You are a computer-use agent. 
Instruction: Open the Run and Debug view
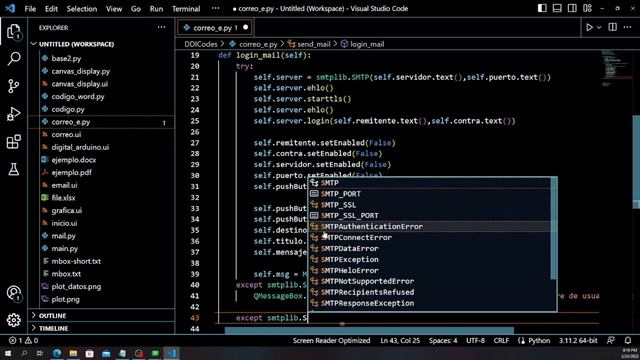pyautogui.click(x=13, y=114)
